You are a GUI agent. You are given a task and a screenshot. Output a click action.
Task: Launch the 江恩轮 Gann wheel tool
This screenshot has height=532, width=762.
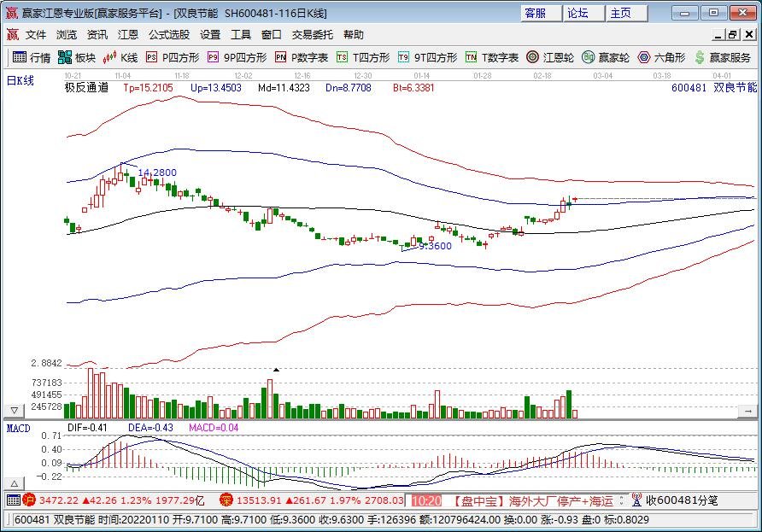coord(550,57)
